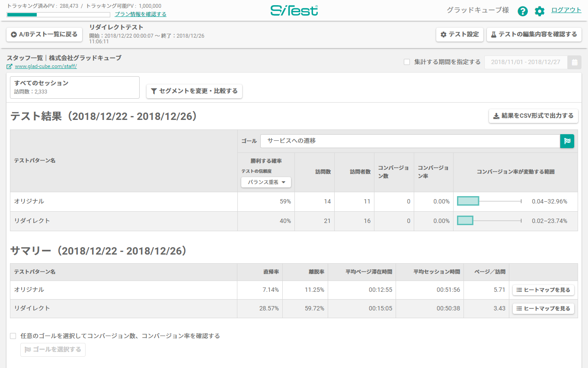Open the バランス重視 confidence dropdown

[x=266, y=182]
